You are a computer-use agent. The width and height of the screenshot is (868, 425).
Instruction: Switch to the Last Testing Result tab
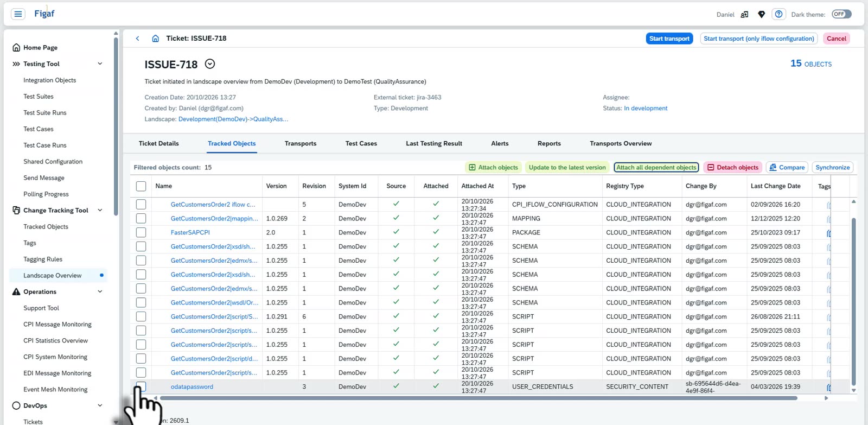[434, 144]
